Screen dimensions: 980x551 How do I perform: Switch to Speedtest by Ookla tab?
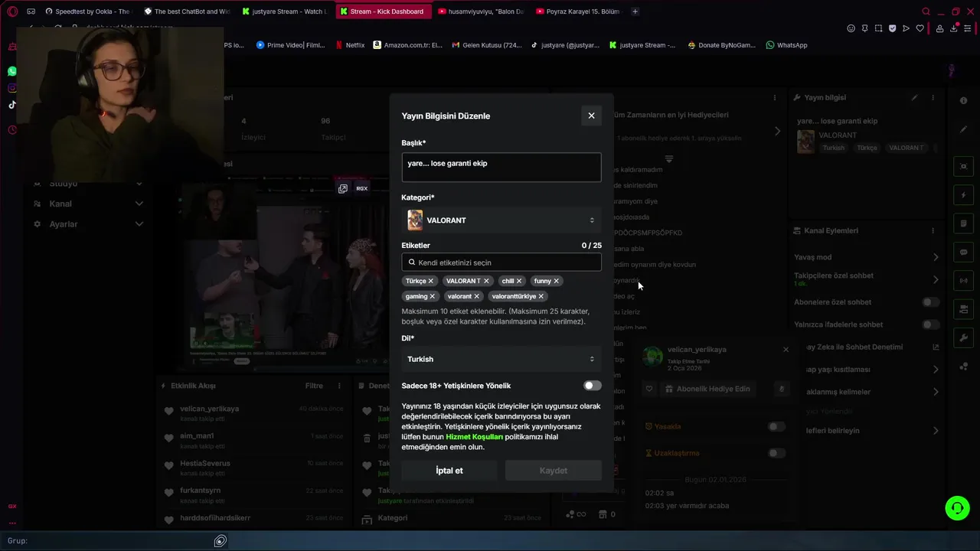click(x=88, y=11)
